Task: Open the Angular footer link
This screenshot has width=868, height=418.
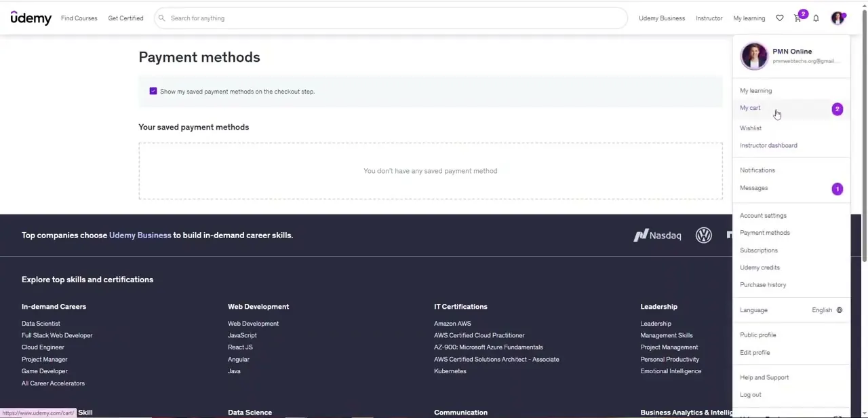Action: 239,360
